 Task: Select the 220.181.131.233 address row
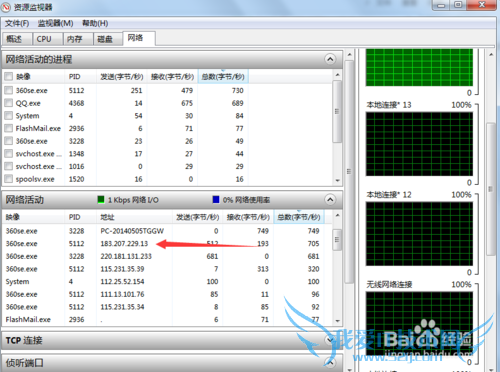[162, 256]
